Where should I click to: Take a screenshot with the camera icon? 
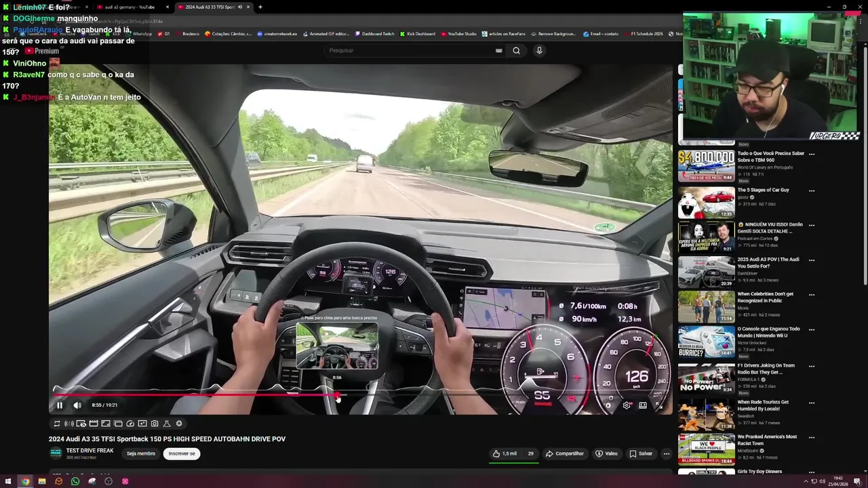(x=155, y=424)
